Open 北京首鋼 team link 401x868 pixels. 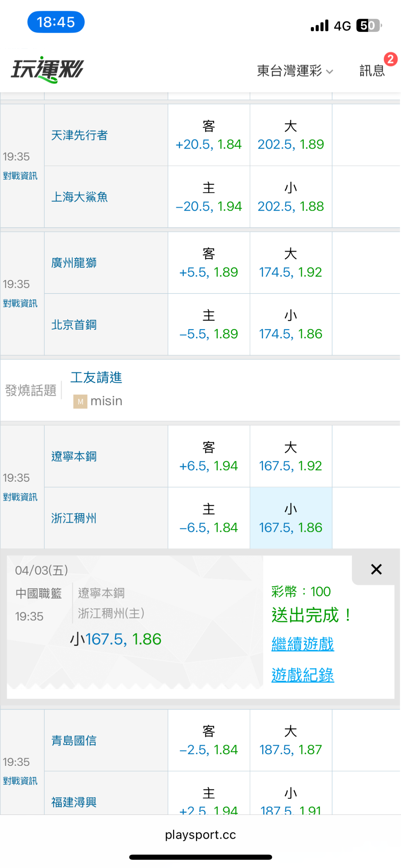point(74,325)
